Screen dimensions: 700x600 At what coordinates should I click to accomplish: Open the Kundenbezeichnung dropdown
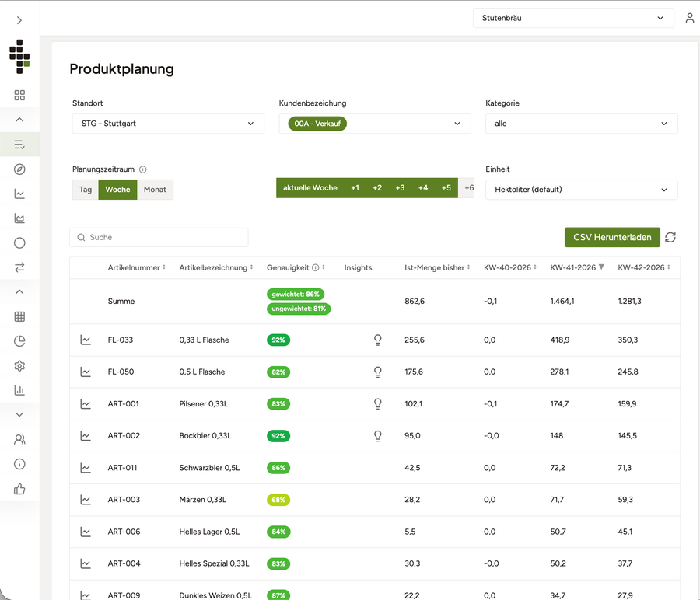[375, 124]
